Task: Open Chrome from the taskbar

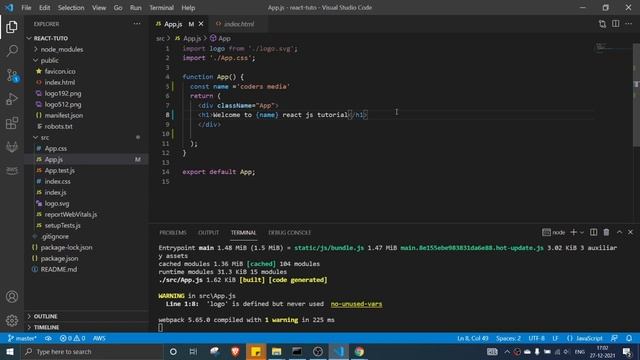Action: coord(359,351)
